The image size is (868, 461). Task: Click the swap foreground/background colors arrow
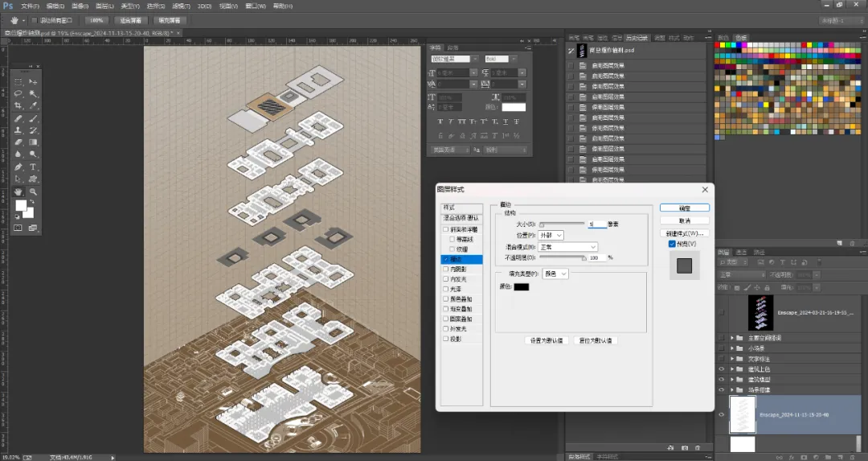pos(31,203)
